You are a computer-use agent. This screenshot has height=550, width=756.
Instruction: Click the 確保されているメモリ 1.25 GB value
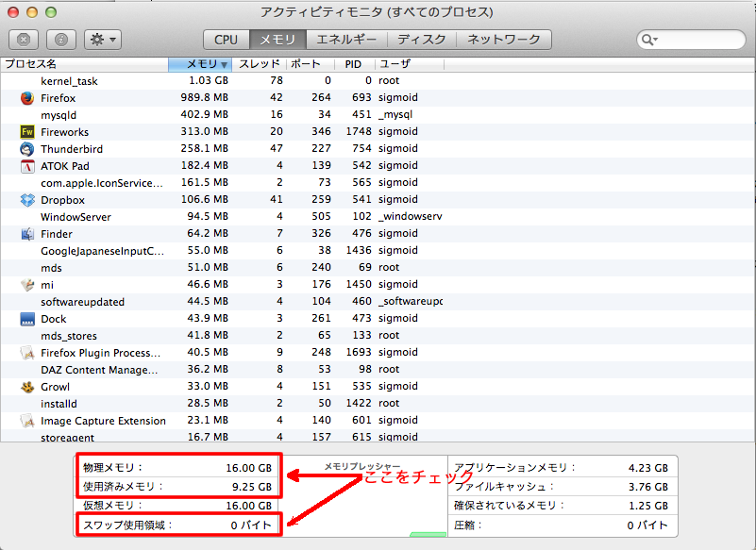[x=648, y=506]
